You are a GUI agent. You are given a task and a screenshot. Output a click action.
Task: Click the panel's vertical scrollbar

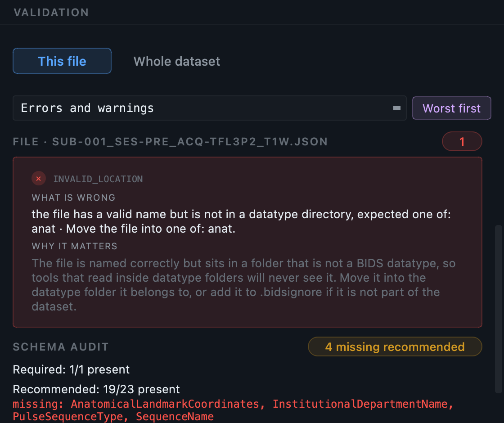tap(498, 309)
